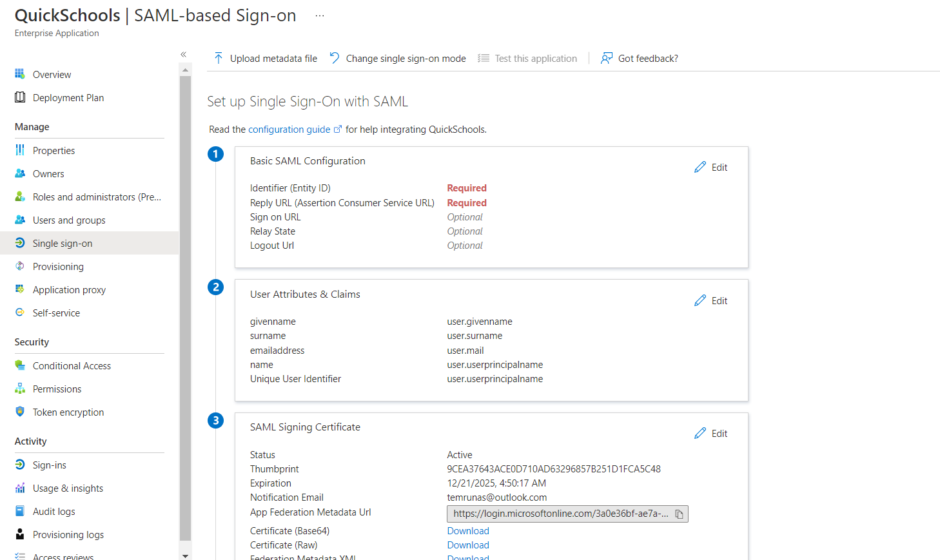Click the Permissions hierarchy icon
Screen dimensions: 940x560
(20, 389)
